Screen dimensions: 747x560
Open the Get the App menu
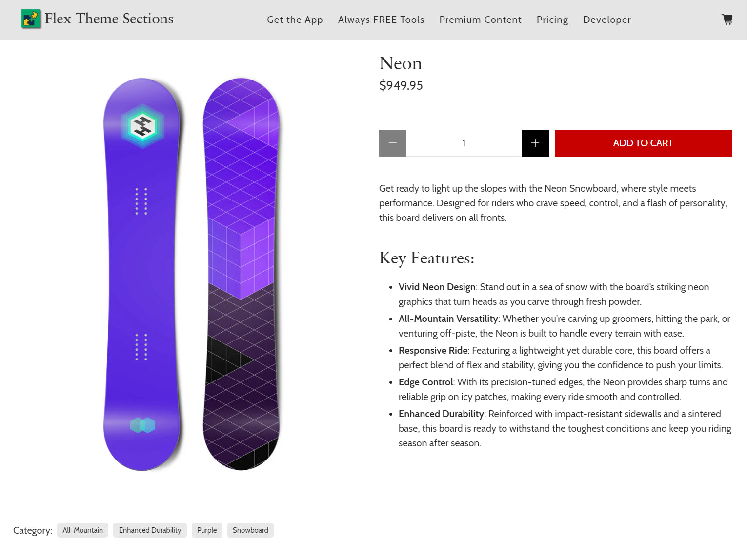tap(295, 20)
